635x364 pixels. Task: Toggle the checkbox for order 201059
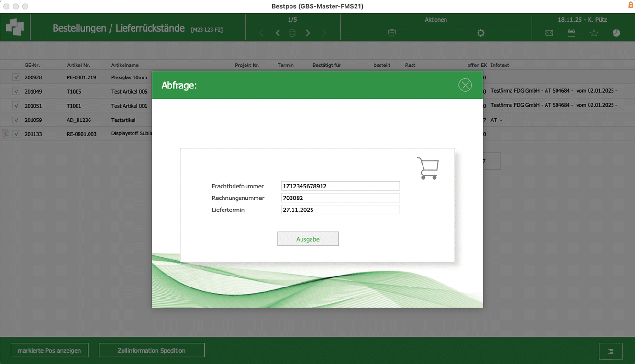point(16,120)
